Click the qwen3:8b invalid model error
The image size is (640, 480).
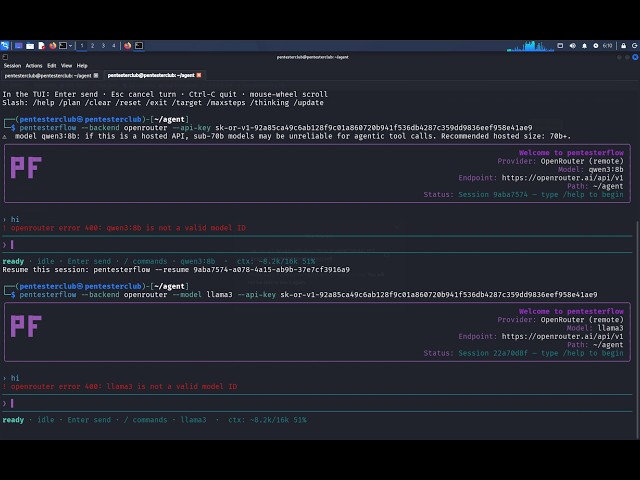124,228
